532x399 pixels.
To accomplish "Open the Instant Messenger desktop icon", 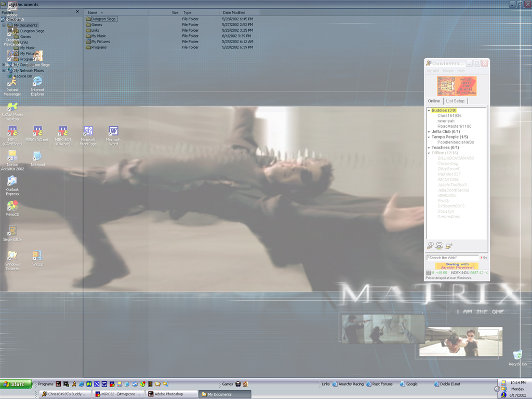I will coord(12,87).
